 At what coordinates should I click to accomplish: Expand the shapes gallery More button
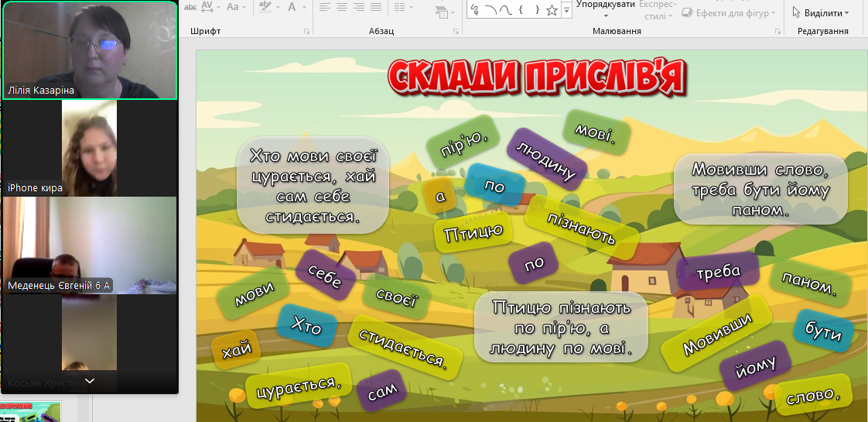tap(566, 9)
